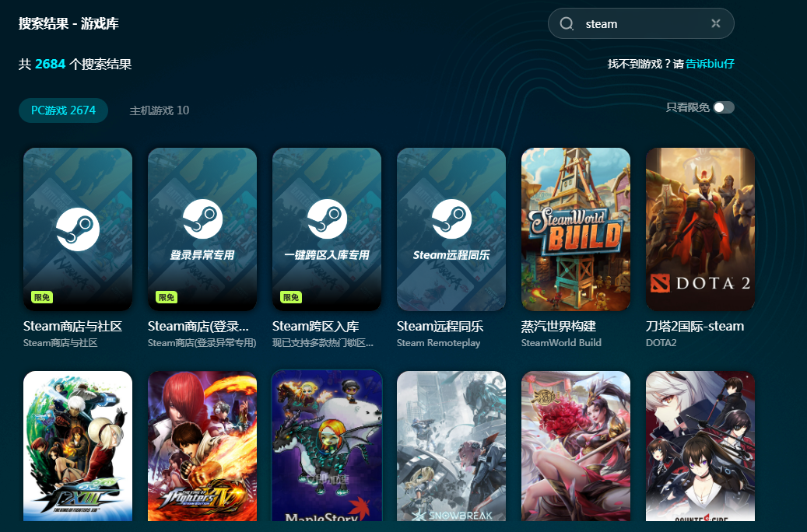The width and height of the screenshot is (807, 532).
Task: Click the 限免 badge on Steam商店与社区
Action: [42, 297]
